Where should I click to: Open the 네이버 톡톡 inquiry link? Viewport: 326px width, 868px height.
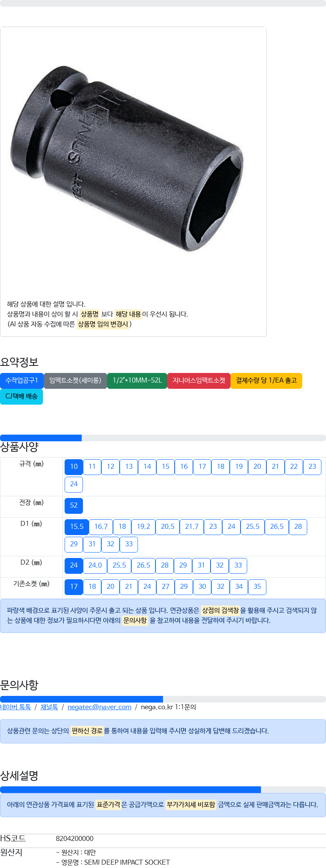tap(15, 707)
